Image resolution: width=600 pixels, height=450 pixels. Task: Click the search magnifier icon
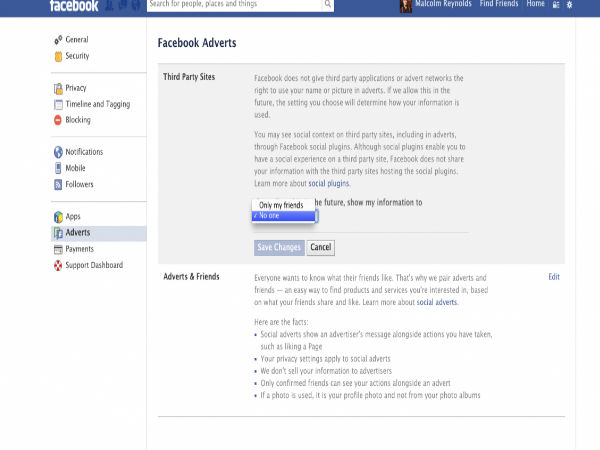click(328, 4)
